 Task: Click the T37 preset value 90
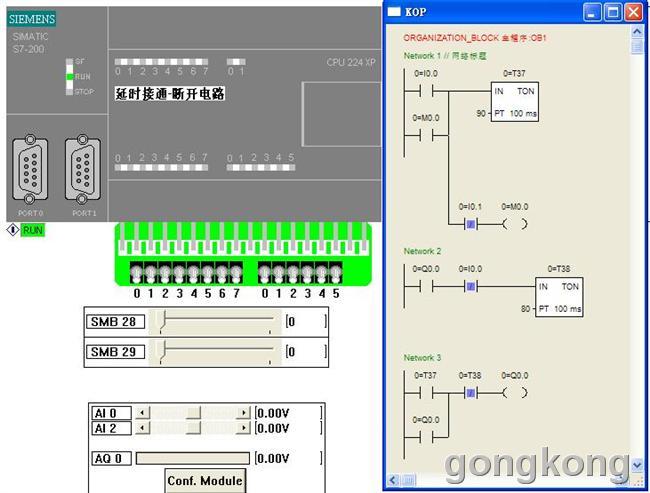(x=480, y=113)
